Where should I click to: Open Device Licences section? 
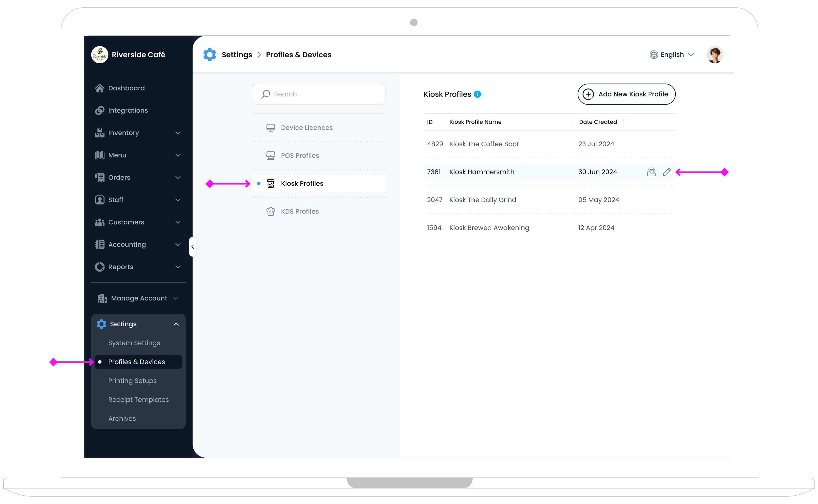(x=306, y=128)
